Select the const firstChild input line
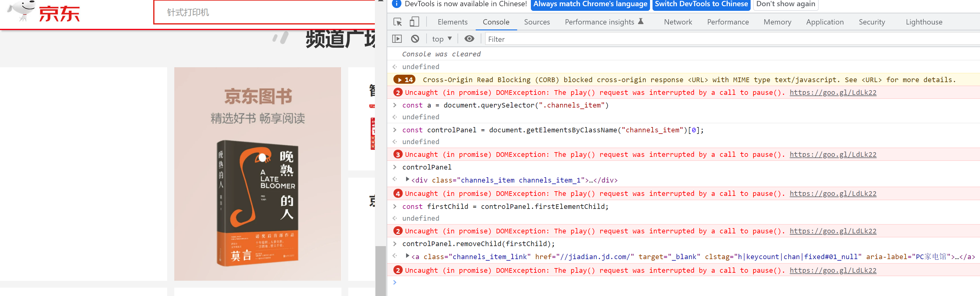980x296 pixels. 505,206
